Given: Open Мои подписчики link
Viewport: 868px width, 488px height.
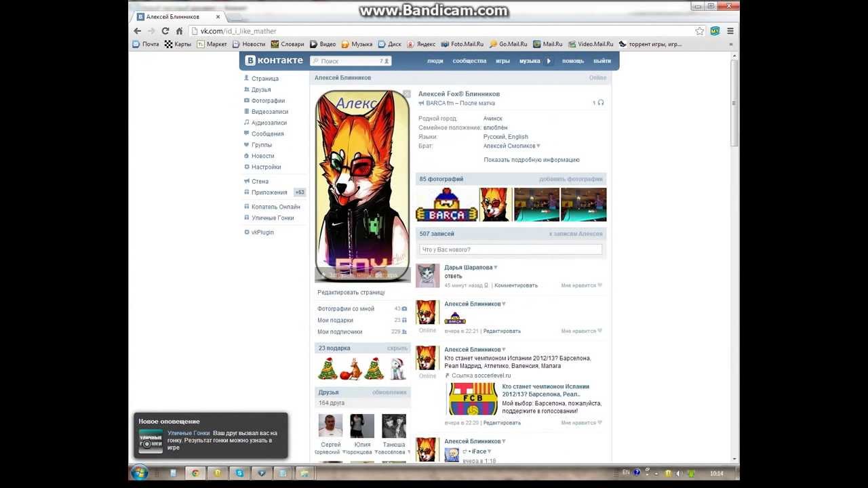Looking at the screenshot, I should [340, 332].
